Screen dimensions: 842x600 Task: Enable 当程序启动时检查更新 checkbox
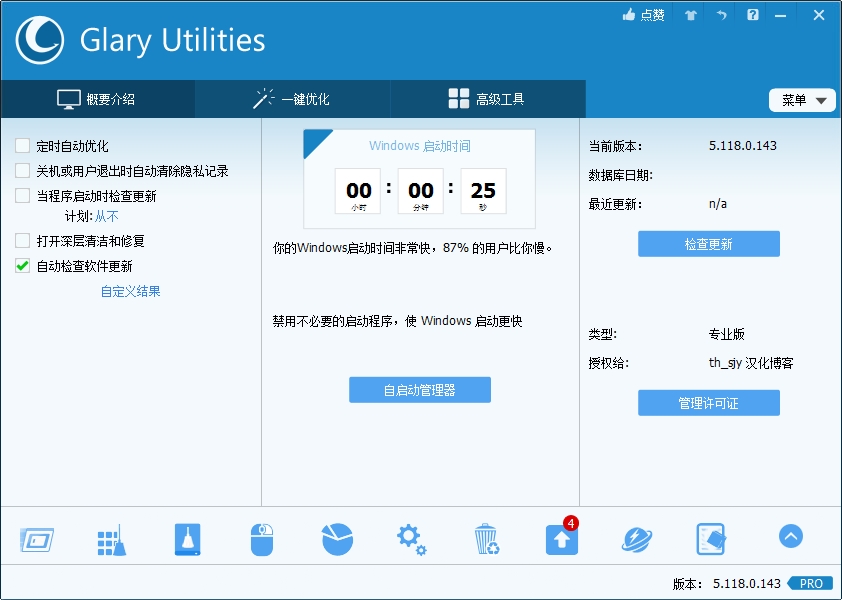23,196
